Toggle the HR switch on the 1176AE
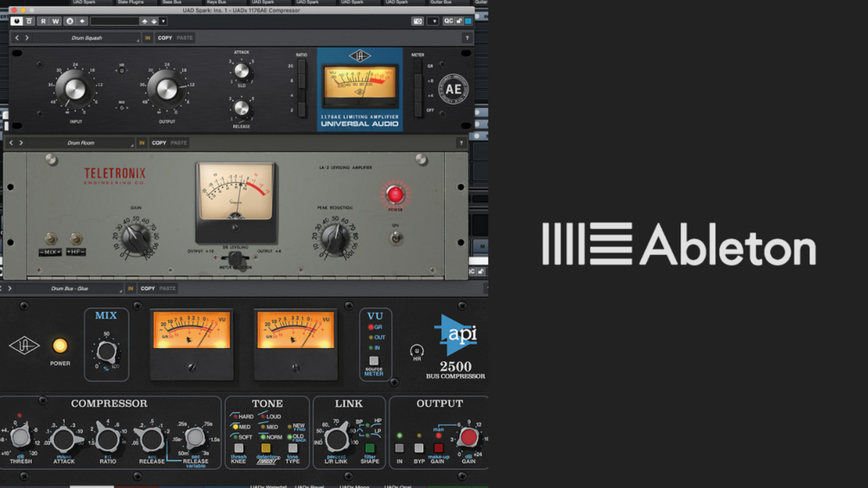This screenshot has height=488, width=868. click(122, 71)
